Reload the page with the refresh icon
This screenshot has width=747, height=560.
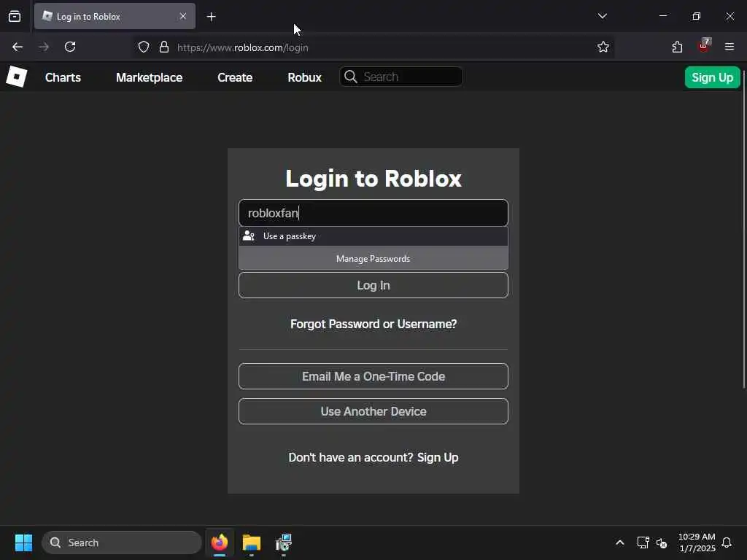coord(70,47)
